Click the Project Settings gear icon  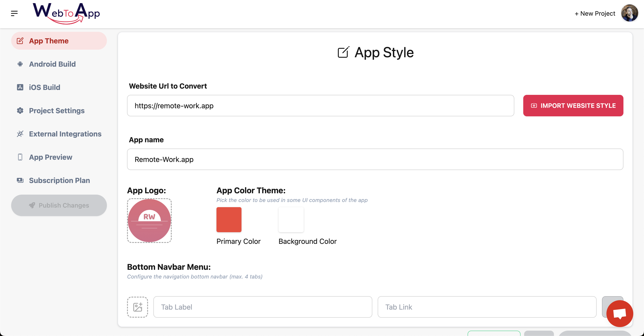(20, 111)
